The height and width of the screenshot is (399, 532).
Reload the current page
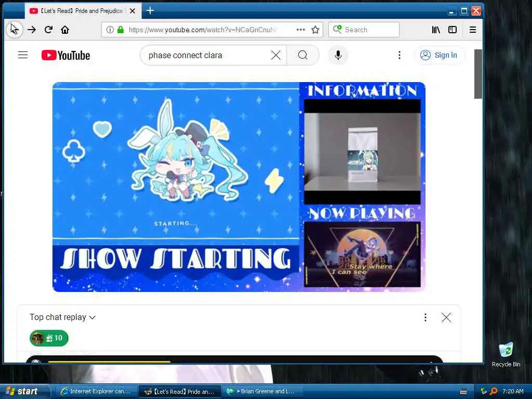point(48,30)
